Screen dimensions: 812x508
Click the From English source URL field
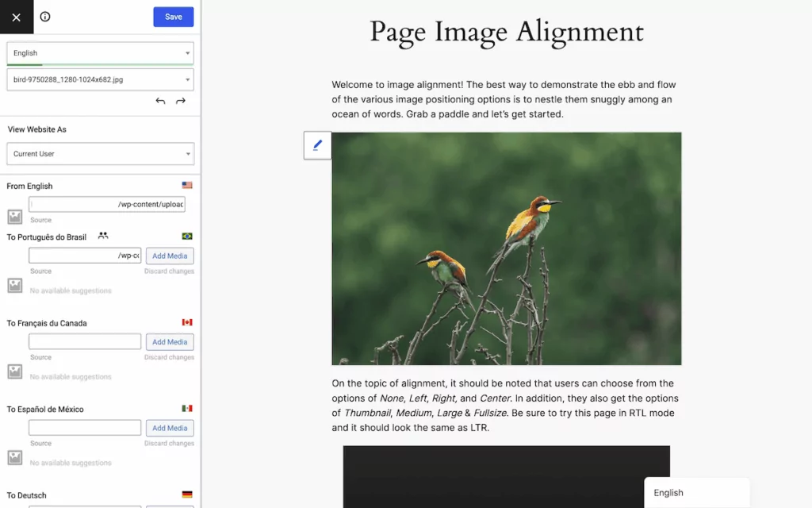107,204
